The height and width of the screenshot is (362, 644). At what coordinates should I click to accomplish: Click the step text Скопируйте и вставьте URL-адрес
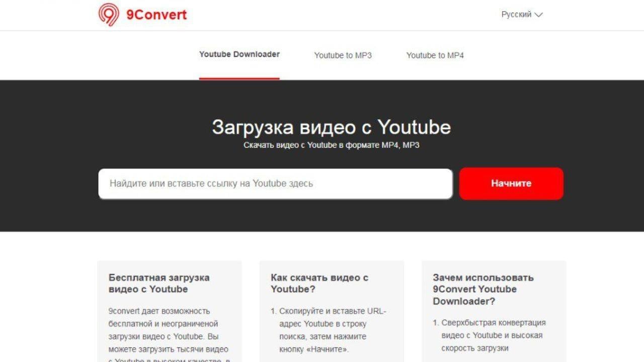click(333, 330)
